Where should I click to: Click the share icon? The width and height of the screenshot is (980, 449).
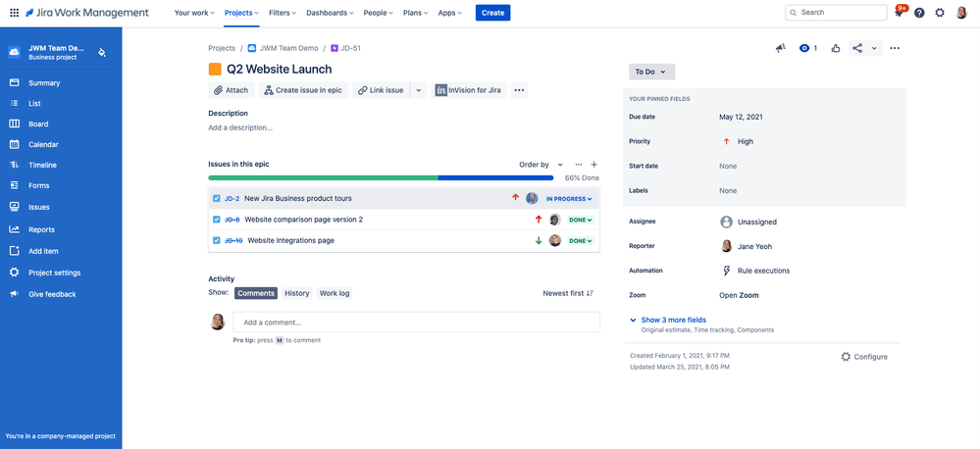pos(856,48)
